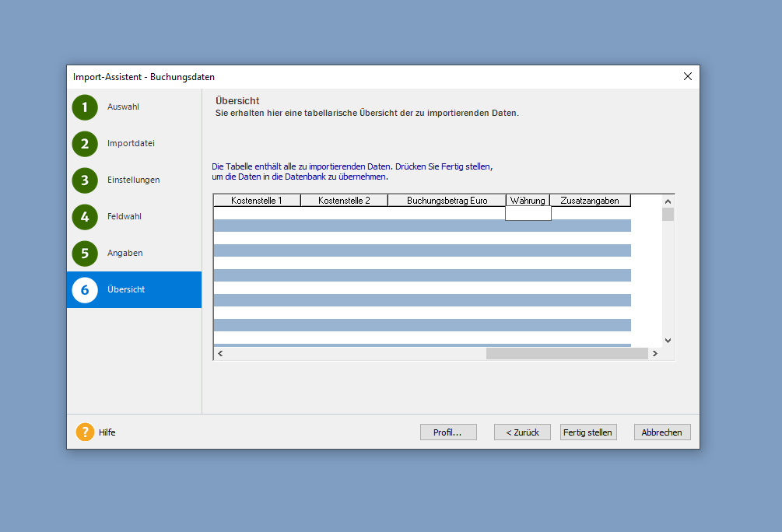This screenshot has height=532, width=782.
Task: Click the table's scroll right arrow
Action: [x=655, y=354]
